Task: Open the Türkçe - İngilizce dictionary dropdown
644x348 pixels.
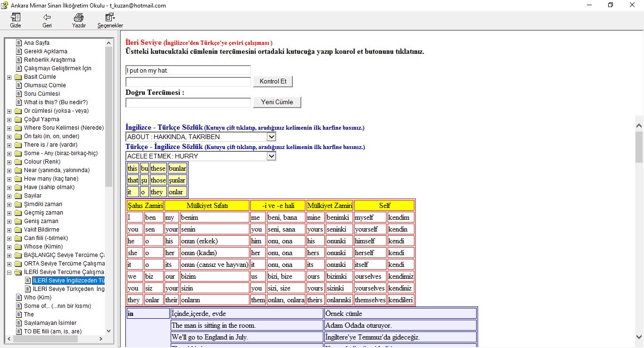Action: click(x=271, y=156)
